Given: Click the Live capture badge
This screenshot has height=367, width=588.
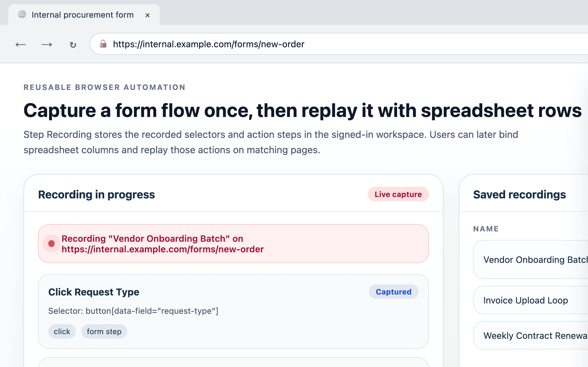Looking at the screenshot, I should [x=398, y=194].
